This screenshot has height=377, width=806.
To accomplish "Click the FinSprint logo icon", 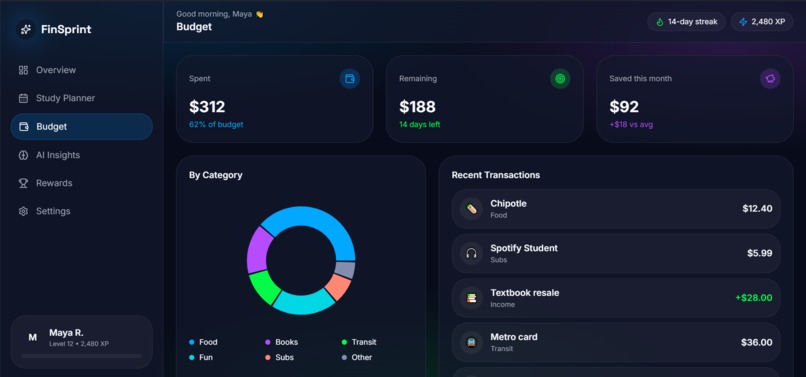I will tap(26, 29).
